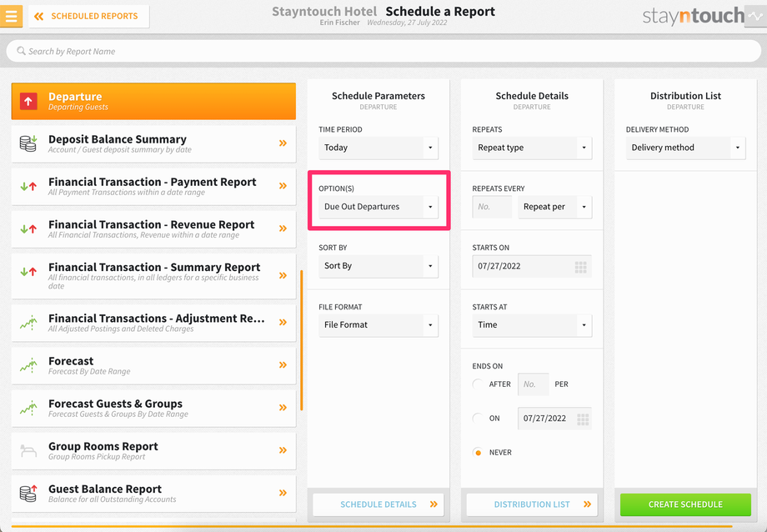The height and width of the screenshot is (532, 767).
Task: Click the Ends On After number field
Action: coord(534,384)
